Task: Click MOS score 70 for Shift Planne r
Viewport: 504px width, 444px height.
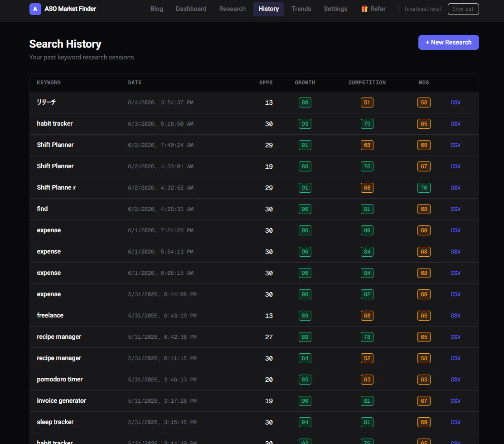Action: [x=424, y=188]
